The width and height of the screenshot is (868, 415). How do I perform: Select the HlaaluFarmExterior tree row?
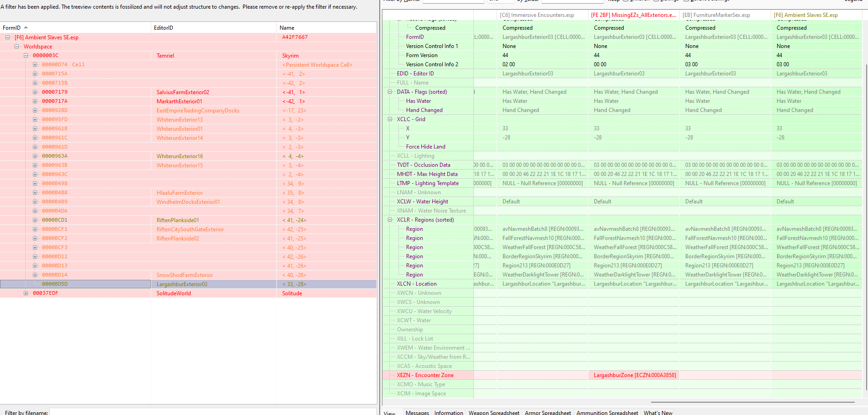[x=188, y=193]
